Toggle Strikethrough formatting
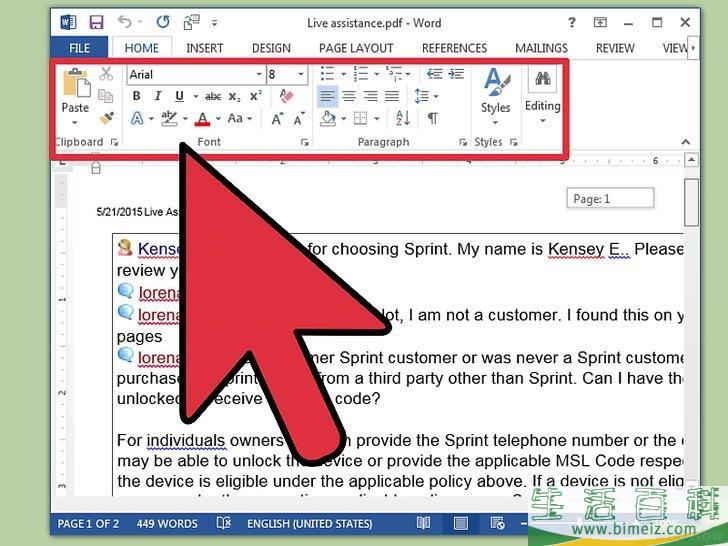This screenshot has height=546, width=728. (213, 97)
